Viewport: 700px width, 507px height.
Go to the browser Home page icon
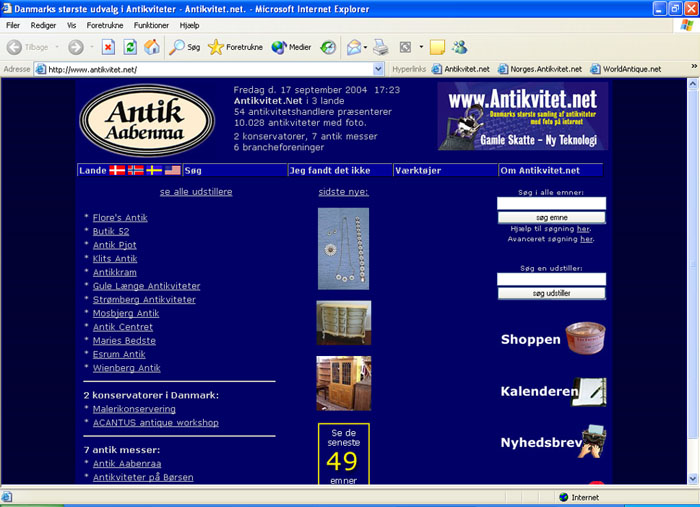click(x=152, y=47)
